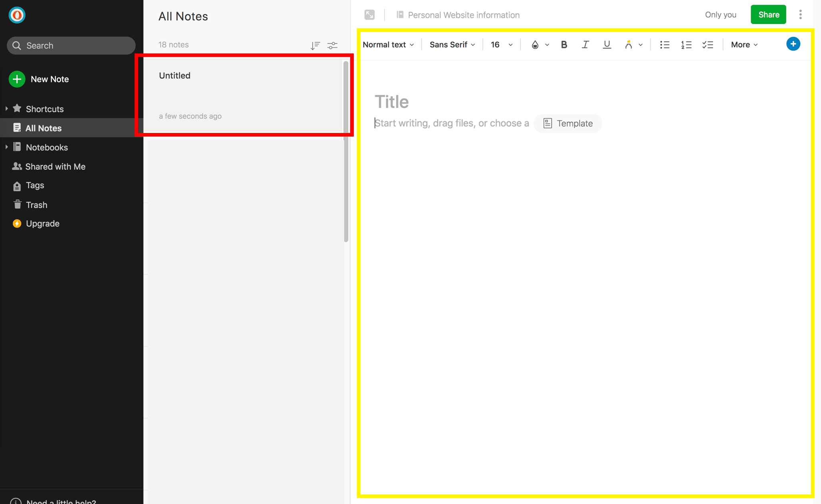Click the blue insert plus button
The width and height of the screenshot is (821, 504).
[793, 44]
